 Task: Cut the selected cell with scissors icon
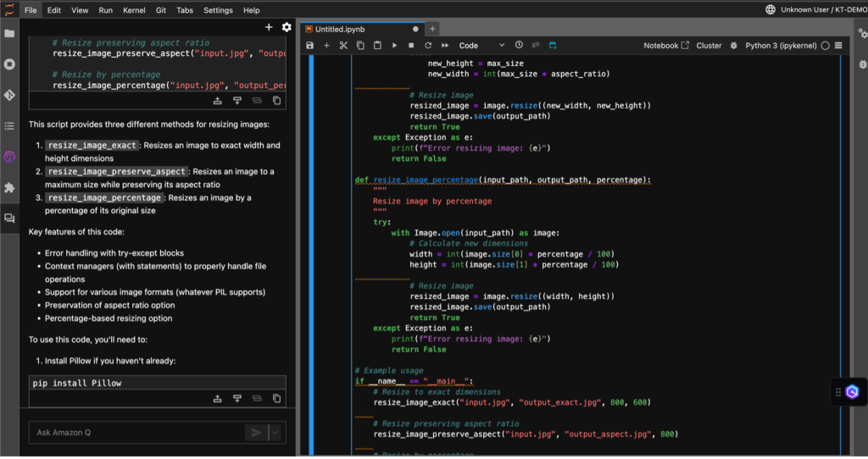click(343, 46)
